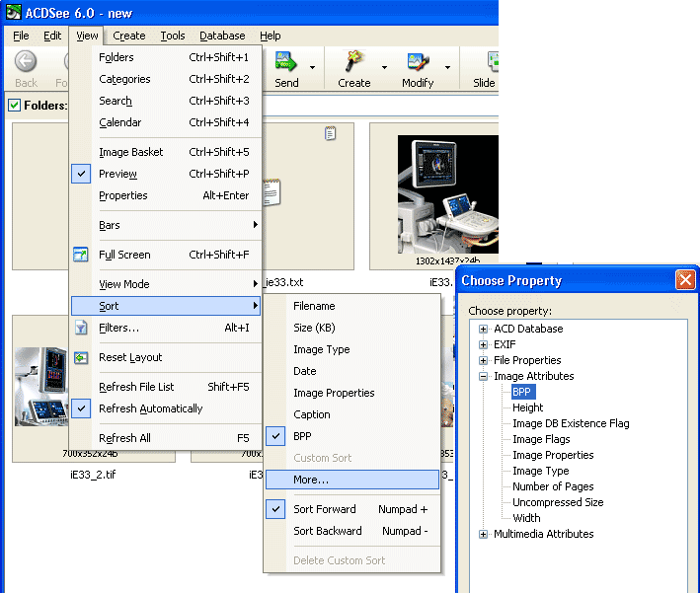Toggle Refresh Automatically option
Screen dimensions: 700x593
coord(166,408)
